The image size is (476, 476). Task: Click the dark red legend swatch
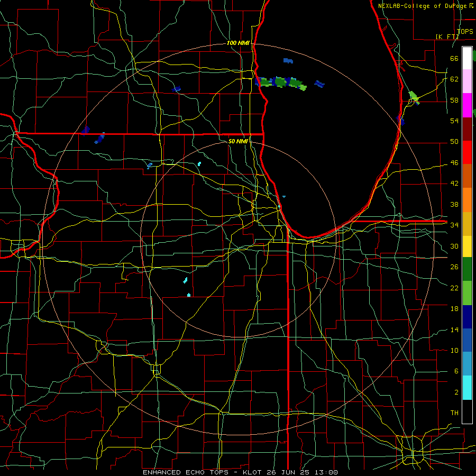[x=467, y=129]
